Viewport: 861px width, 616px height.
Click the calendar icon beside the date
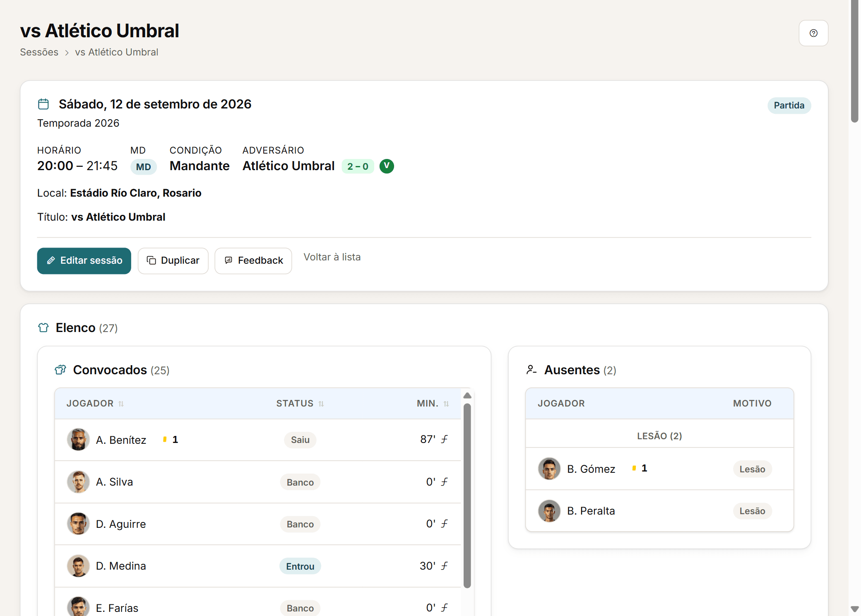(43, 104)
